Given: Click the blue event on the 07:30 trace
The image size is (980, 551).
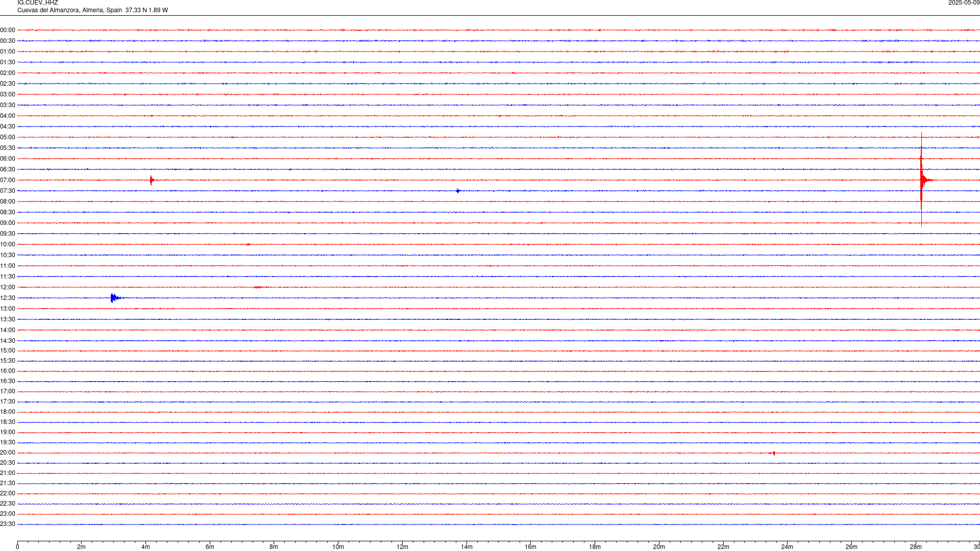Looking at the screenshot, I should click(x=458, y=191).
